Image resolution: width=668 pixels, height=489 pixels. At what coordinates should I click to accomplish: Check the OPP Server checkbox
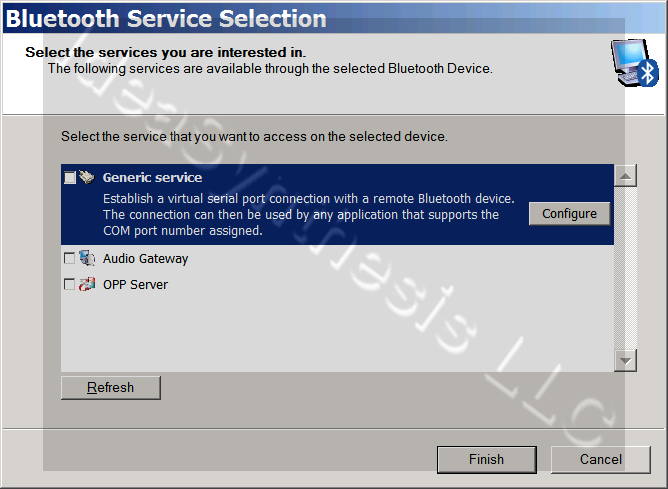click(69, 285)
